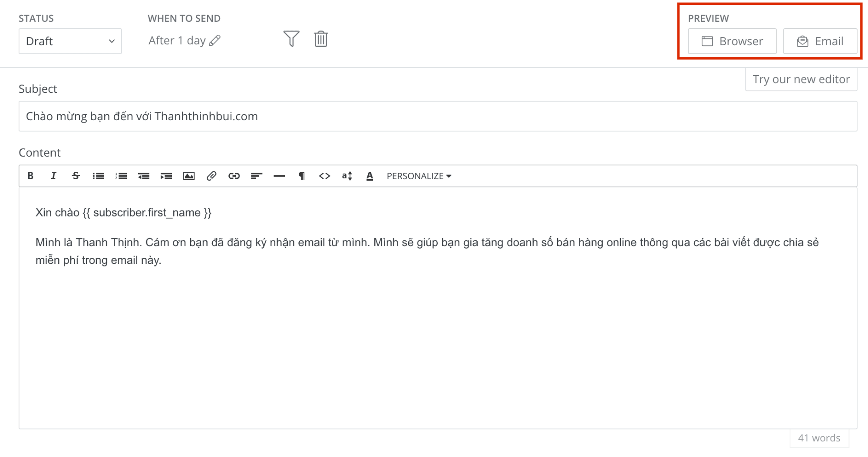Image resolution: width=868 pixels, height=457 pixels.
Task: Open text alignment options
Action: tap(256, 176)
